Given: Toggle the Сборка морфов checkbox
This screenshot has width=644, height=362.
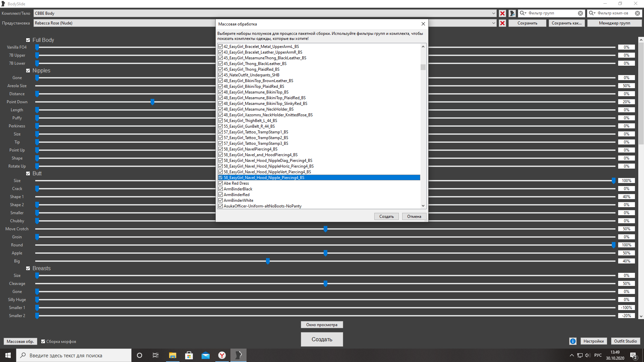Looking at the screenshot, I should (43, 342).
